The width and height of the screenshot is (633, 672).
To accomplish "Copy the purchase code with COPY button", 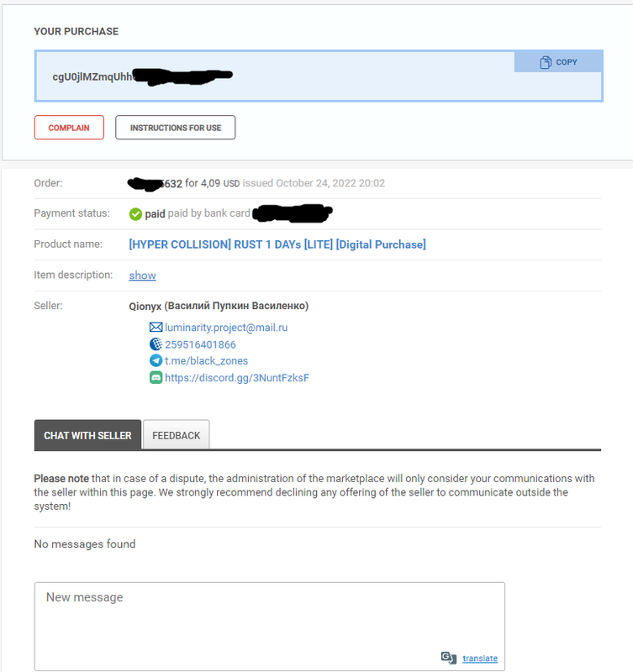I will [558, 62].
